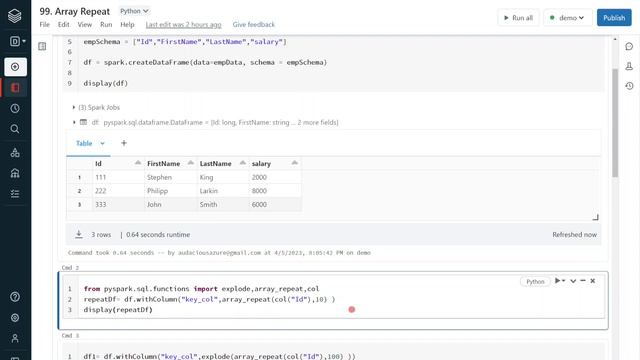
Task: Click Refreshed now text
Action: pyautogui.click(x=574, y=235)
